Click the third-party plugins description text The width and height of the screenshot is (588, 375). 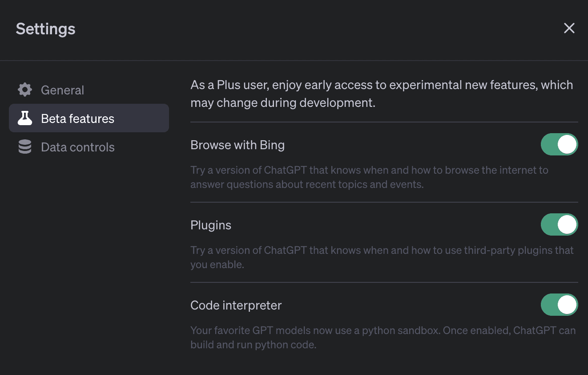tap(382, 257)
